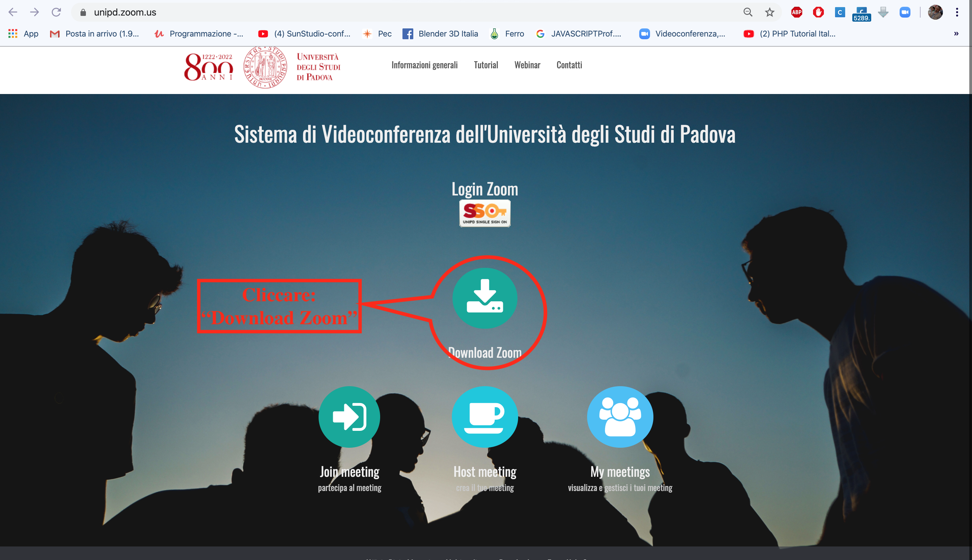Open the Contatti menu item
Image resolution: width=972 pixels, height=560 pixels.
click(569, 65)
